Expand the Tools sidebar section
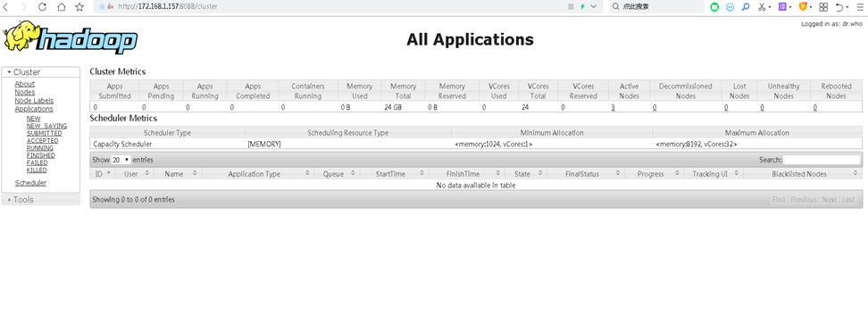 [x=41, y=199]
